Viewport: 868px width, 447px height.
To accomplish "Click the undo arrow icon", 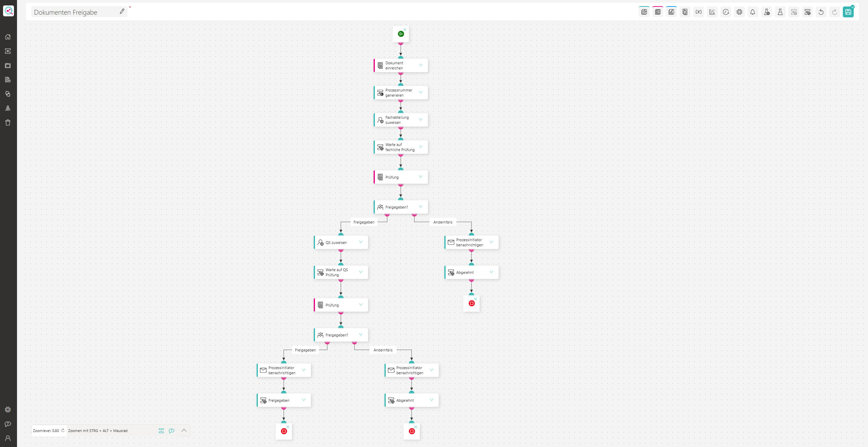I will coord(821,12).
